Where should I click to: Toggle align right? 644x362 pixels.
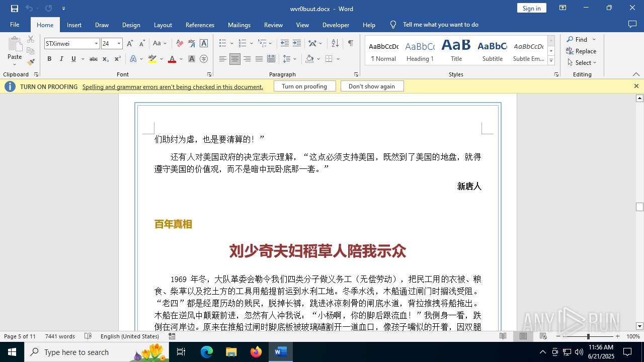(247, 59)
